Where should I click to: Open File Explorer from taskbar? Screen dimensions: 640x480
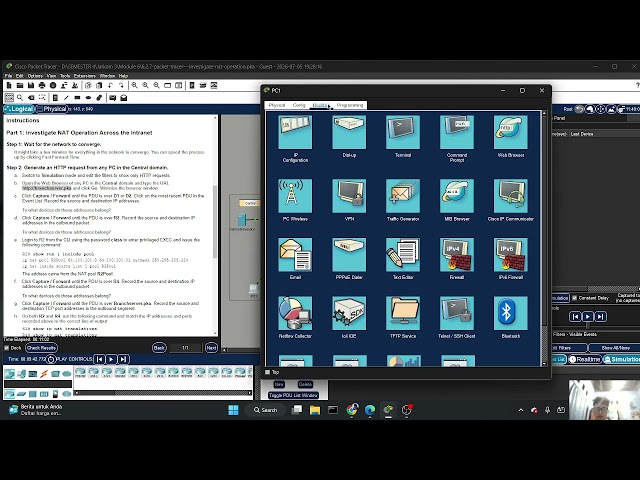tap(315, 410)
